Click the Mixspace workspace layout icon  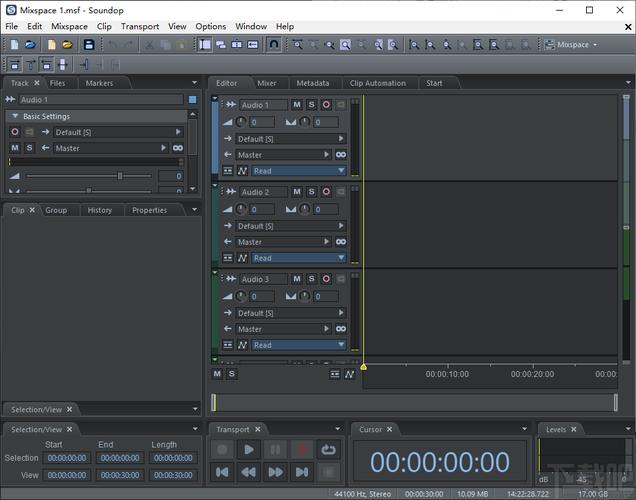pyautogui.click(x=549, y=45)
